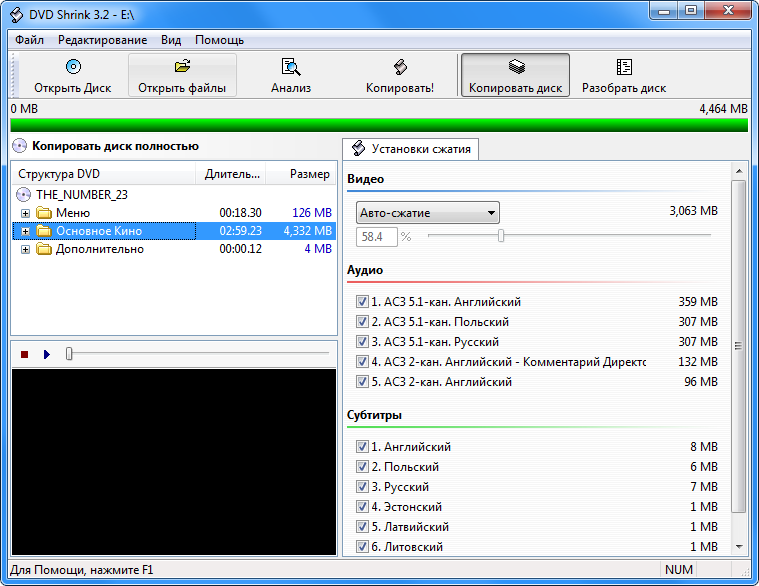Sort by Размер column header
The image size is (759, 586).
(301, 174)
